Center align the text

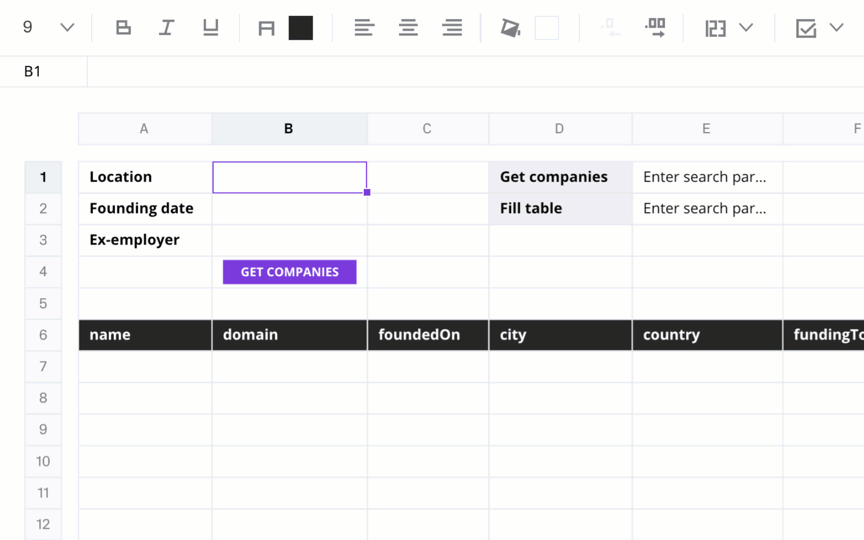408,28
